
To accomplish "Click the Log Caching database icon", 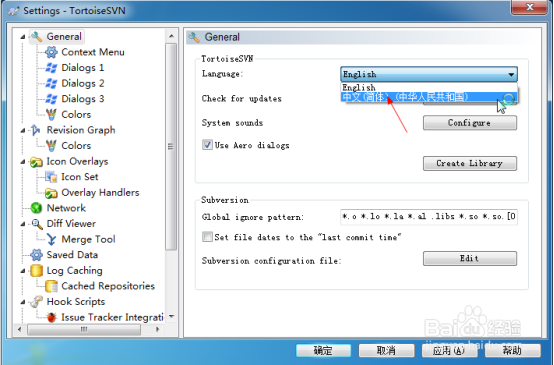I will 36,270.
